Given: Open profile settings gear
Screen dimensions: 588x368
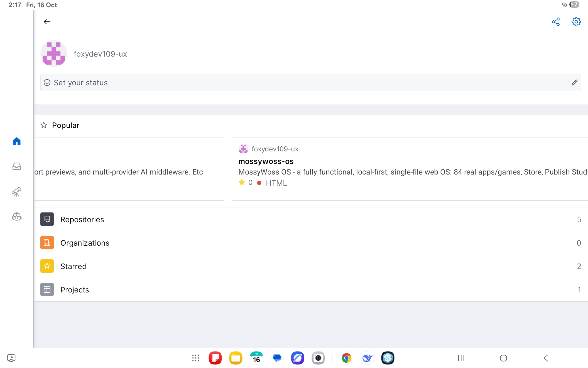Looking at the screenshot, I should pos(576,22).
